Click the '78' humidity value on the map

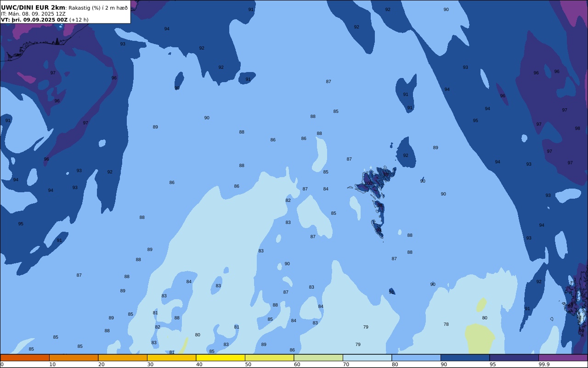446,324
